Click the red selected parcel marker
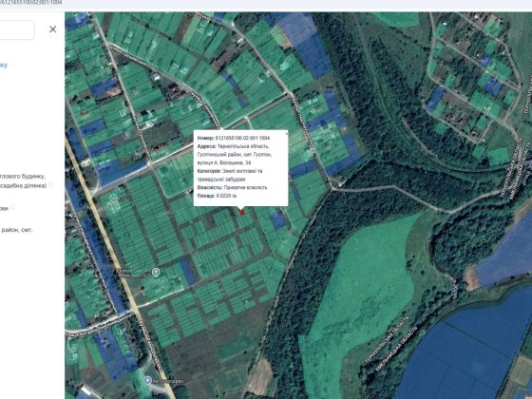The image size is (532, 399). tap(241, 211)
